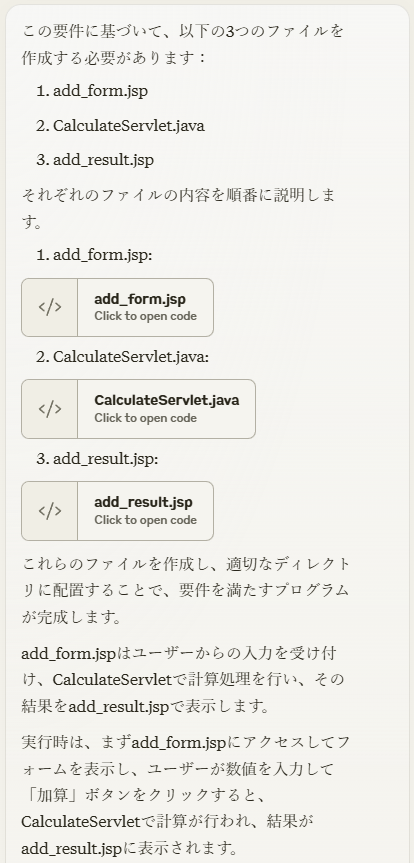This screenshot has height=863, width=414.
Task: Click 'Click to open code' under add_form.jsp
Action: pos(145,316)
